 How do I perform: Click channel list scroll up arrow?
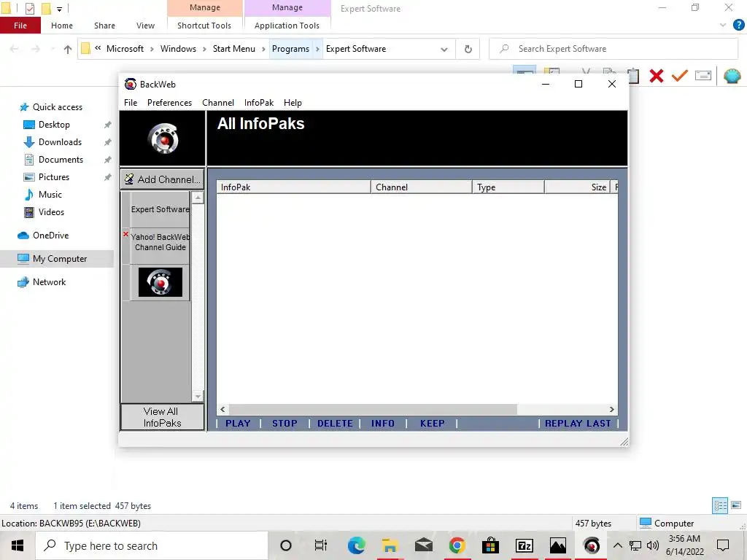[x=198, y=197]
